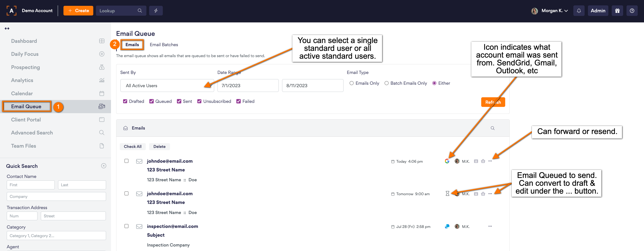
Task: Collapse the sidebar with the double-arrow icon
Action: [x=7, y=28]
